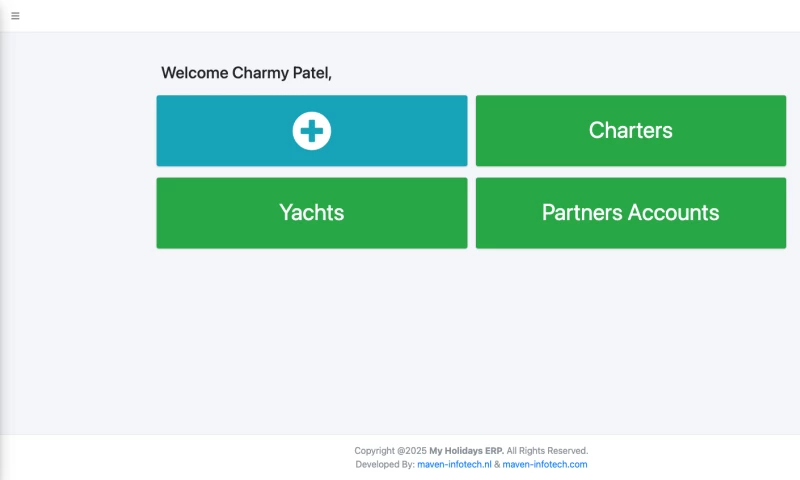Open the Dutch maven-infotech developer site link

(x=454, y=465)
